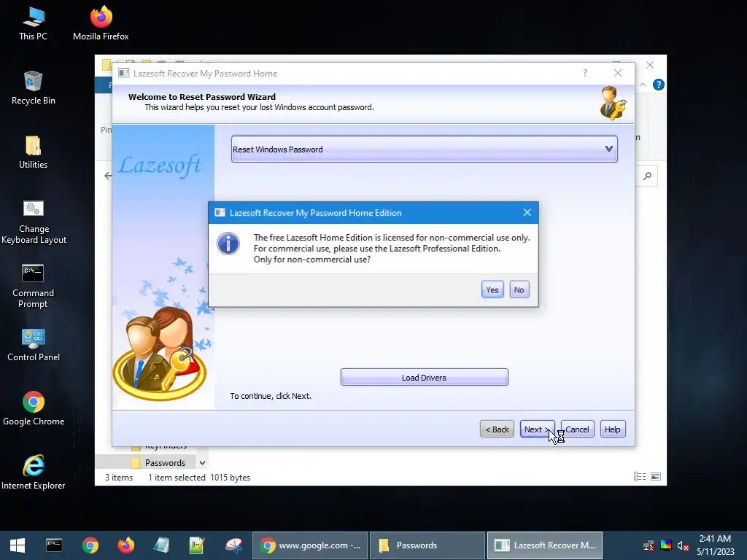
Task: Click the Cancel button in wizard
Action: click(577, 429)
